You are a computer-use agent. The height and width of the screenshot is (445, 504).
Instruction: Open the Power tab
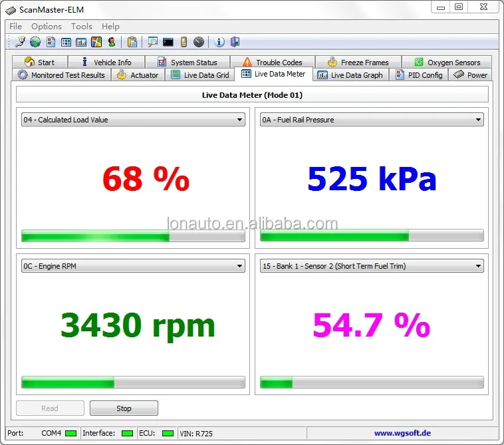click(470, 75)
